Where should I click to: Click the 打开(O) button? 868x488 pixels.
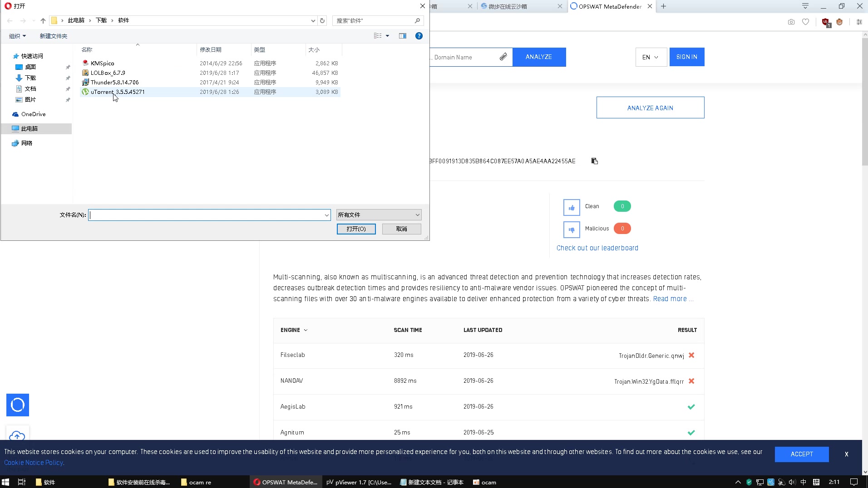tap(356, 229)
